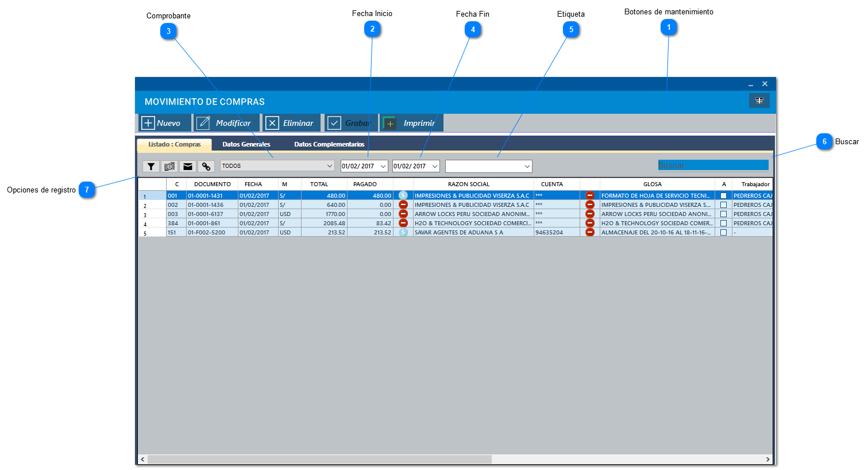Image resolution: width=868 pixels, height=470 pixels.
Task: Click unpaid red icon for document 01-0001-1436
Action: tap(403, 205)
